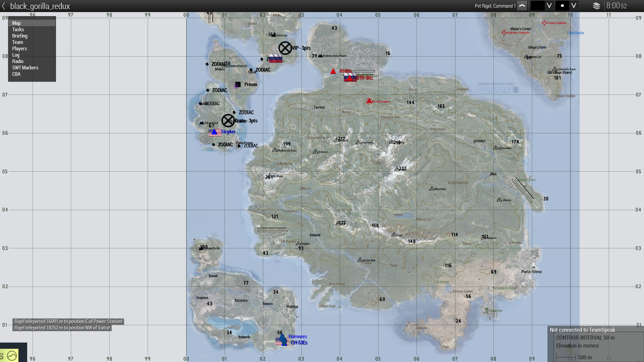The width and height of the screenshot is (644, 362).
Task: Open the Tasks entry in the sidebar menu
Action: [18, 29]
